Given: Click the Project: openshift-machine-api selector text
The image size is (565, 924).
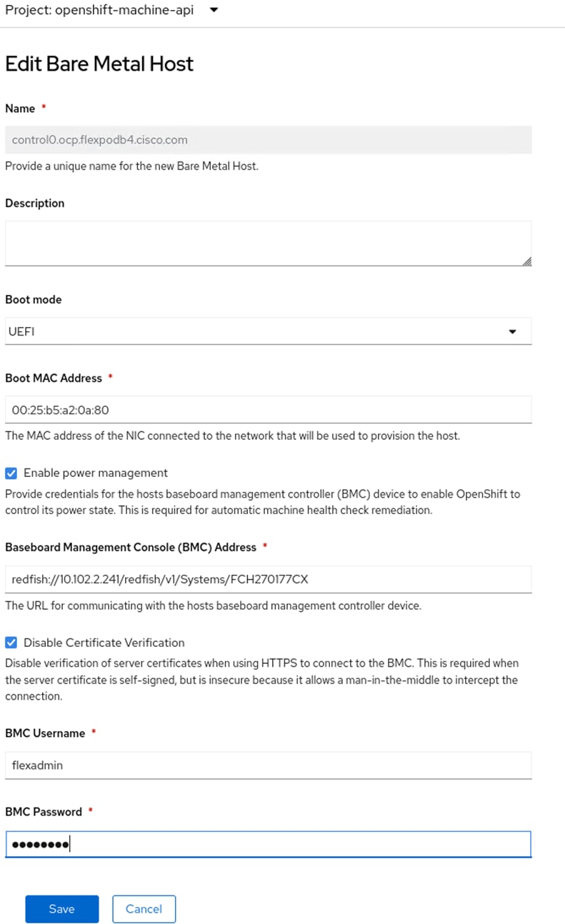Looking at the screenshot, I should point(99,11).
